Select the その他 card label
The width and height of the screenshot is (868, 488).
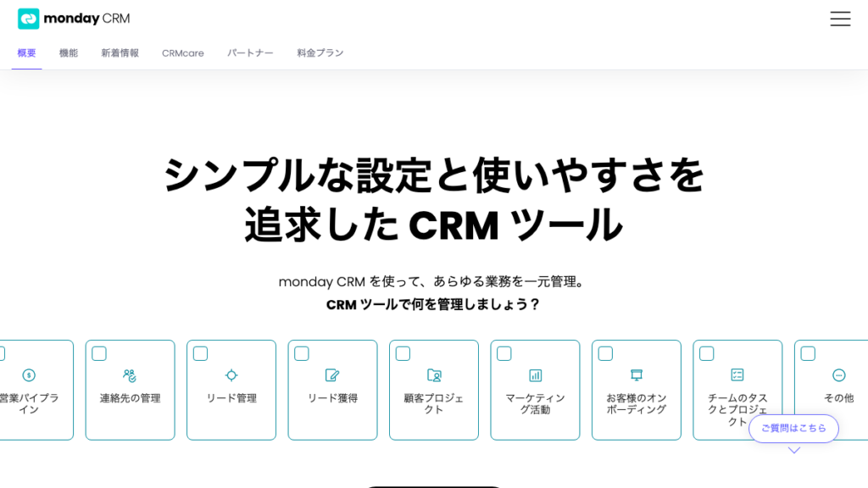(838, 398)
